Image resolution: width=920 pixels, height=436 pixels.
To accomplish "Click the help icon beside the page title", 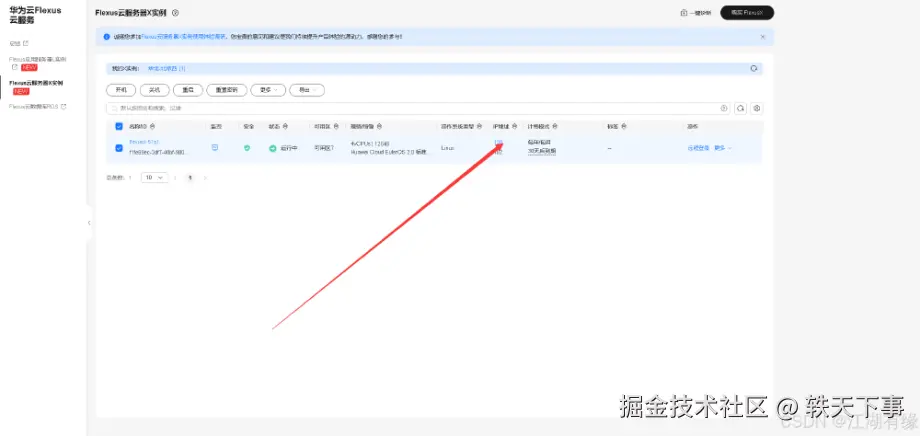I will [175, 13].
